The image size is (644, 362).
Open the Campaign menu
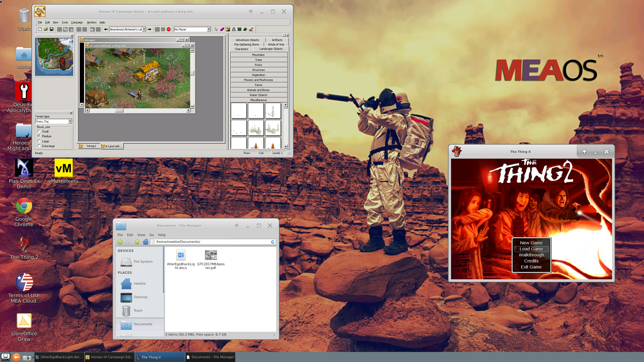coord(77,22)
